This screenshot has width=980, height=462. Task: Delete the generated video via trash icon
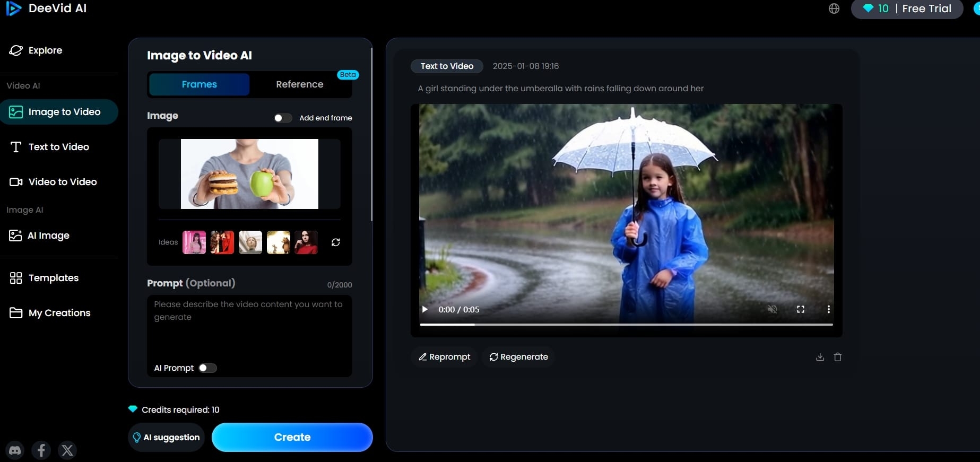pyautogui.click(x=838, y=357)
